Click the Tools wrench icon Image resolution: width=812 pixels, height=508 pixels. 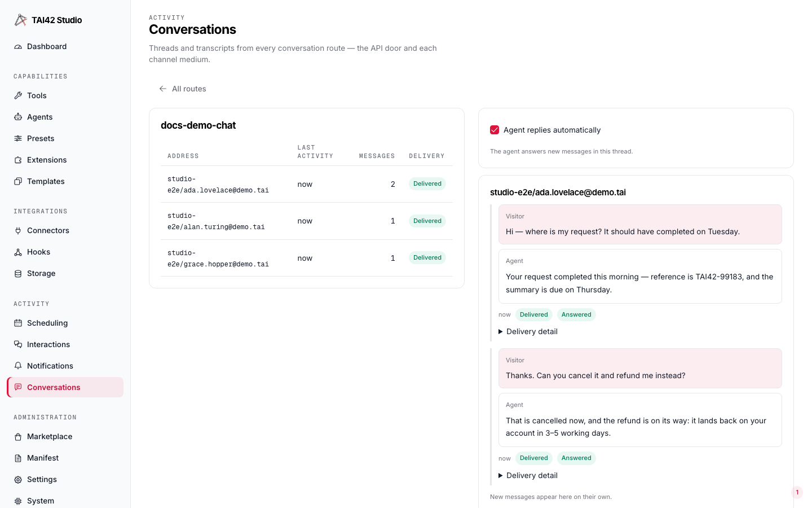coord(18,96)
